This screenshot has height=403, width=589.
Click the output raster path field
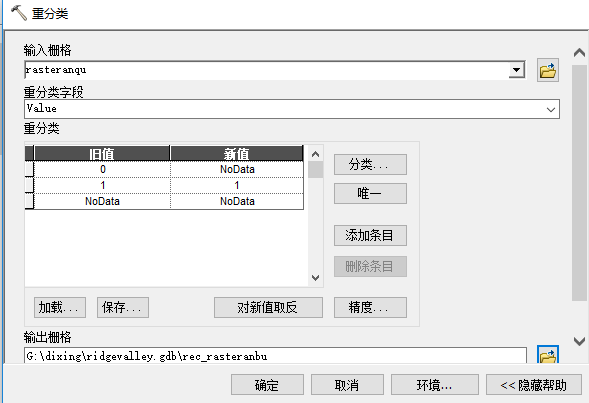point(275,356)
